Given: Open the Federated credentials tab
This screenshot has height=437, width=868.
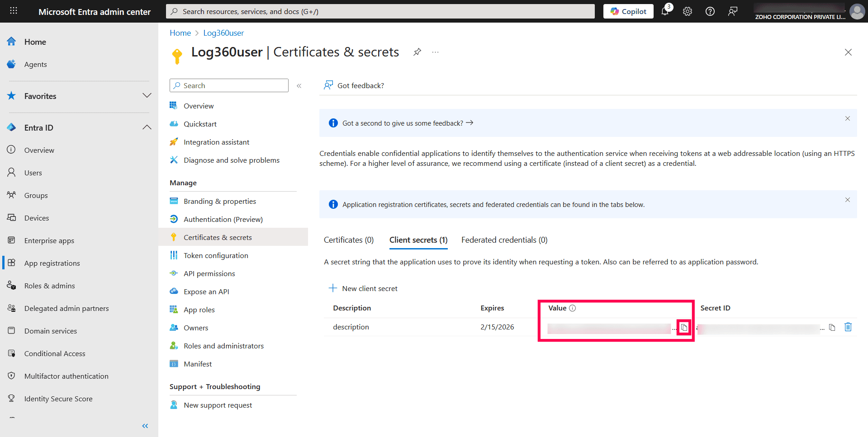Looking at the screenshot, I should 504,240.
